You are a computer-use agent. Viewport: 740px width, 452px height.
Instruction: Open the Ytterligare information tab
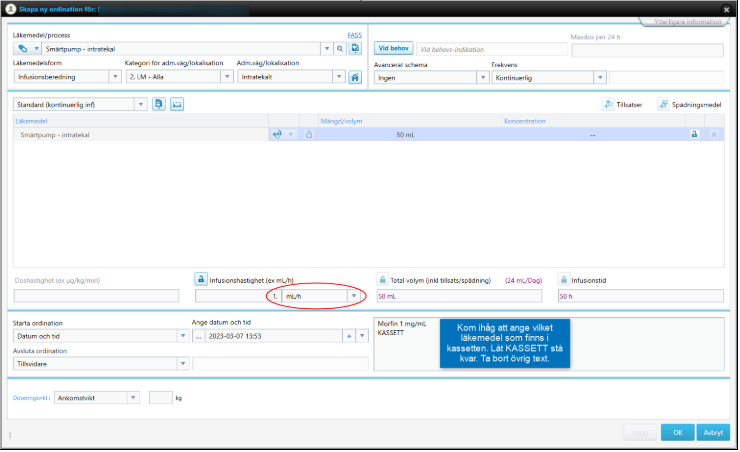(x=687, y=21)
